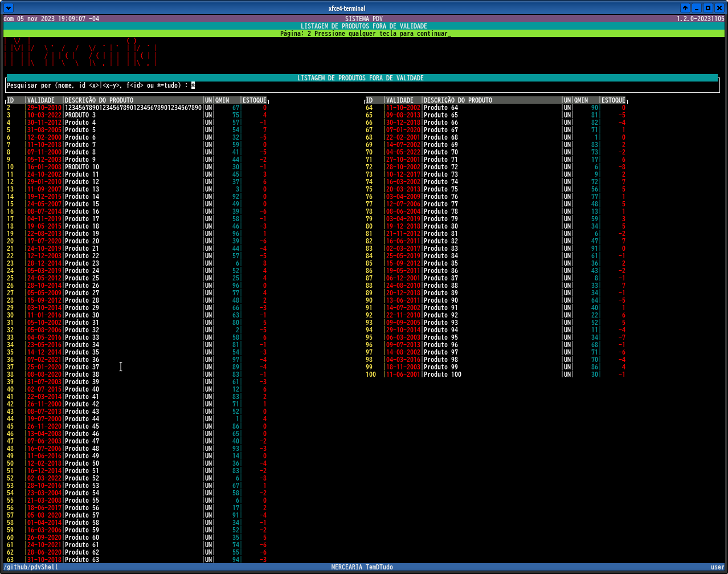
Task: Maximize the xfce4-terminal window
Action: click(x=708, y=8)
